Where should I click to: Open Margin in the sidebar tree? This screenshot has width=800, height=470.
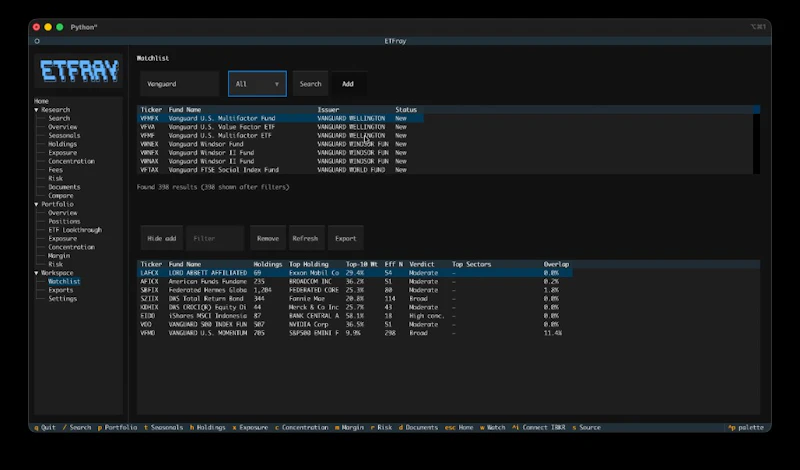click(59, 256)
